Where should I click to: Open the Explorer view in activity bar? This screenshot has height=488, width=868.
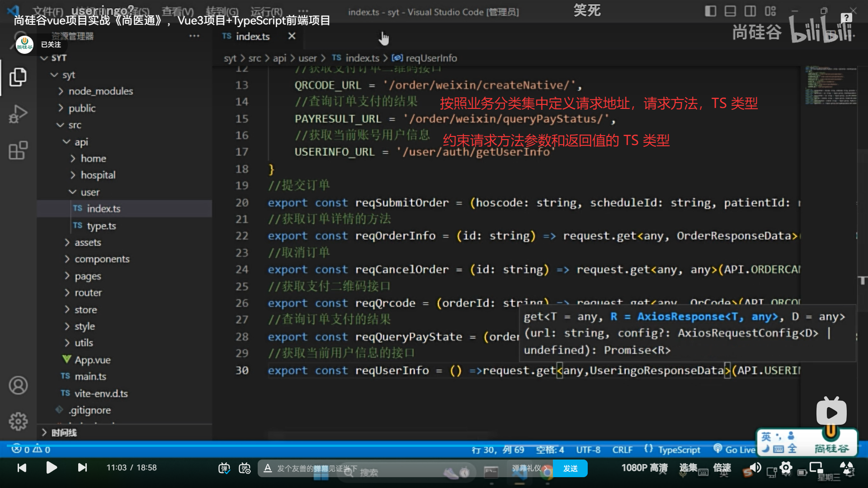[x=18, y=77]
